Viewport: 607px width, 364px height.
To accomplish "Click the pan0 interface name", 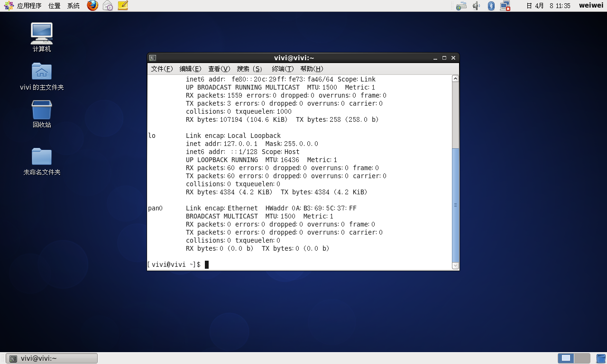I will (x=156, y=208).
